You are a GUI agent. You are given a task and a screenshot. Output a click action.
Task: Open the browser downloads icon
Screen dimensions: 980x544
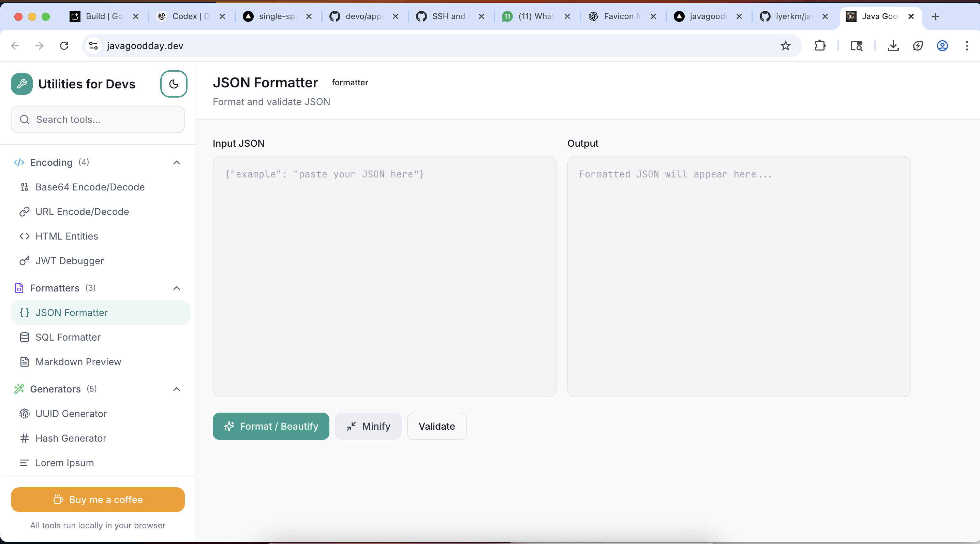pyautogui.click(x=893, y=46)
